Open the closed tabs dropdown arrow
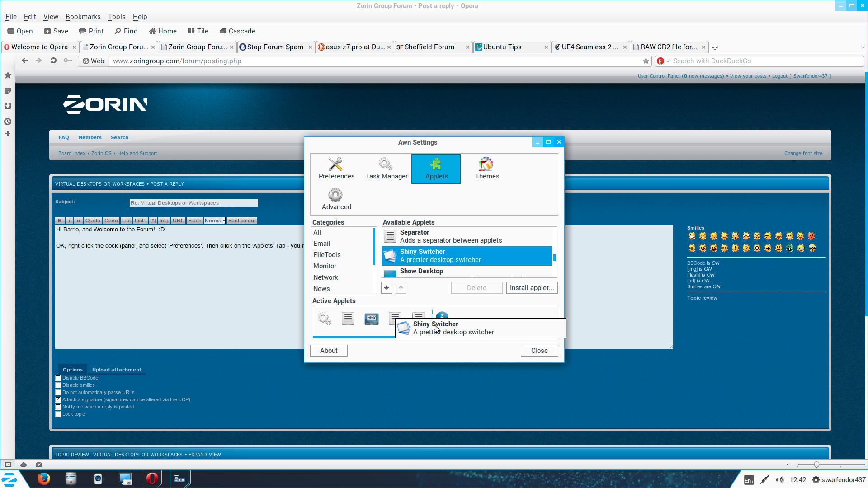Viewport: 868px width, 488px height. click(863, 47)
